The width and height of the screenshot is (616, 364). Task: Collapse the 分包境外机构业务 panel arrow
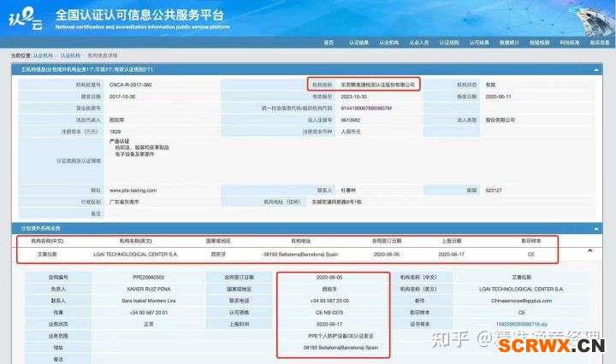point(596,229)
